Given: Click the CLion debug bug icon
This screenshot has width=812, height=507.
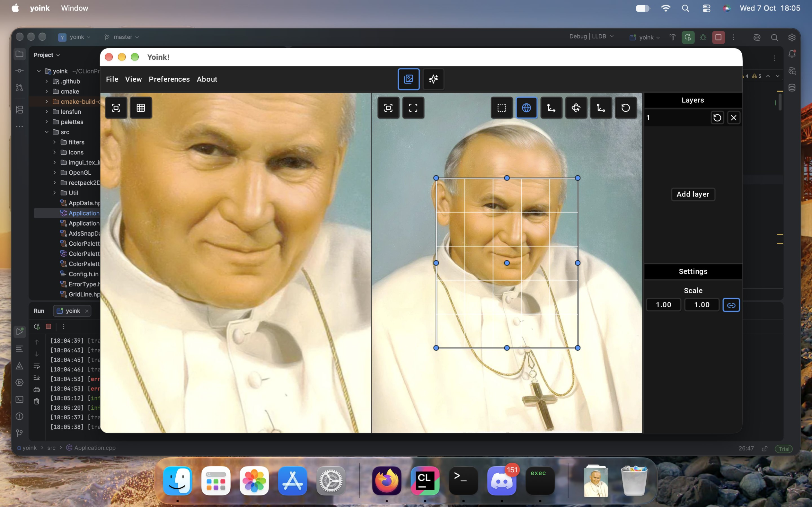Looking at the screenshot, I should pyautogui.click(x=703, y=37).
